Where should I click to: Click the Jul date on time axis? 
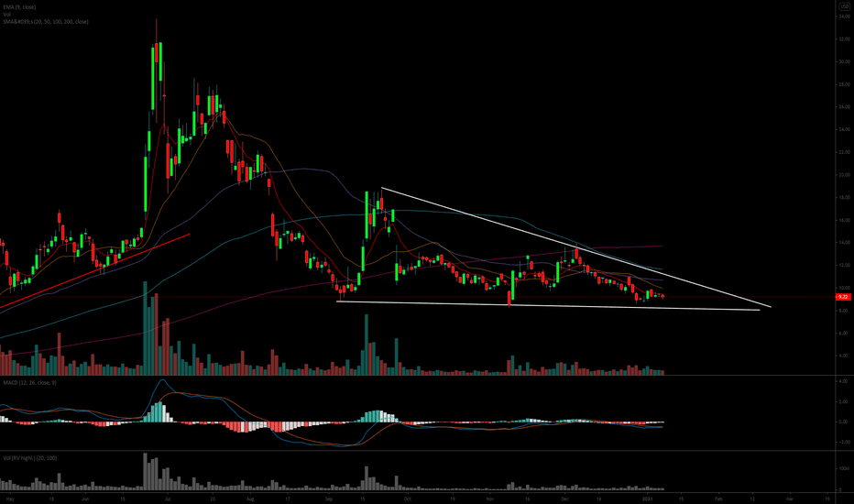point(167,499)
